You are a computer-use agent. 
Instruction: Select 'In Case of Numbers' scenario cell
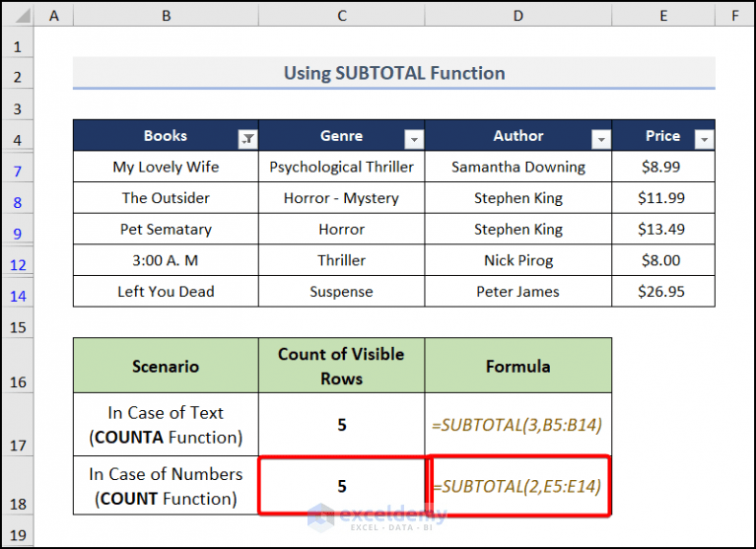(x=166, y=485)
